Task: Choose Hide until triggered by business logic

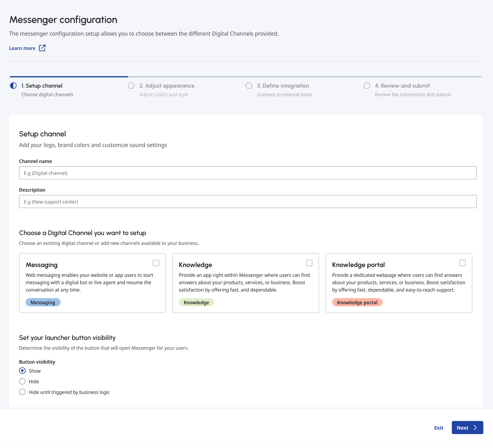Action: (22, 392)
